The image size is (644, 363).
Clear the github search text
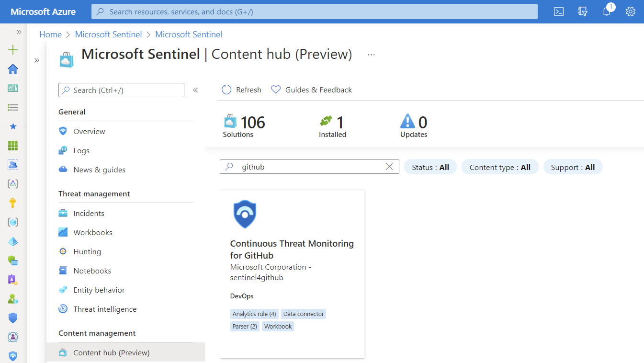point(389,167)
